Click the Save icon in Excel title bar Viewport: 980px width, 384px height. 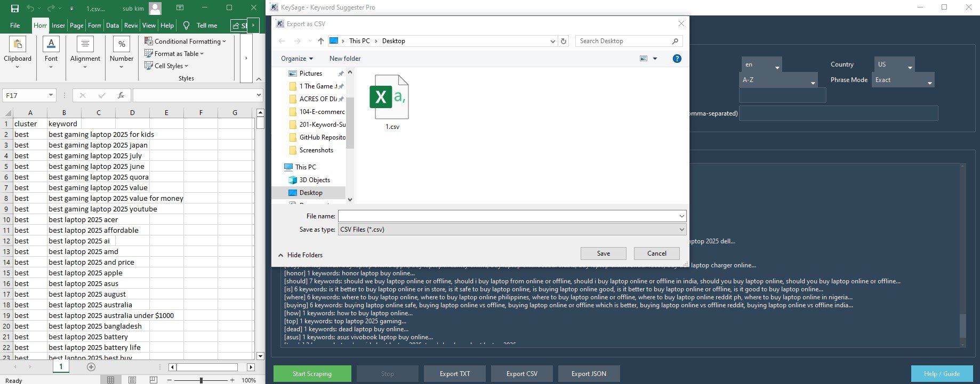[x=15, y=9]
